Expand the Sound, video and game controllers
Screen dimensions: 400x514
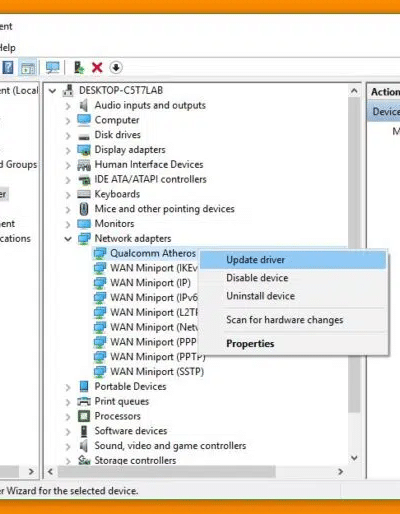tap(68, 446)
